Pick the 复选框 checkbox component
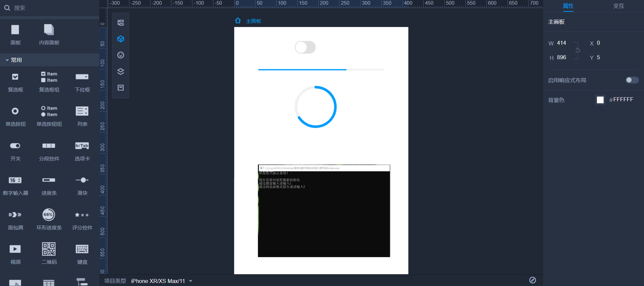Image resolution: width=644 pixels, height=286 pixels. point(15,82)
